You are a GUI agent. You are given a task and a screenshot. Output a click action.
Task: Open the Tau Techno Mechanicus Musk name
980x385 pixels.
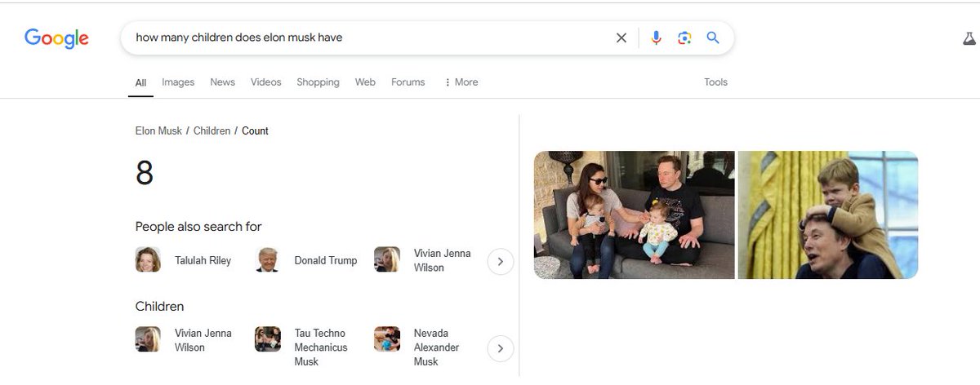click(x=321, y=347)
